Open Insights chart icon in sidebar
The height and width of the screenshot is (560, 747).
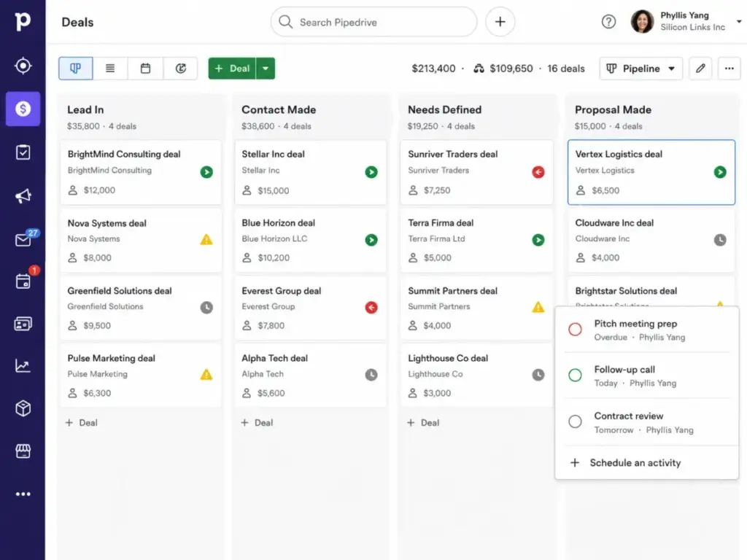(23, 366)
